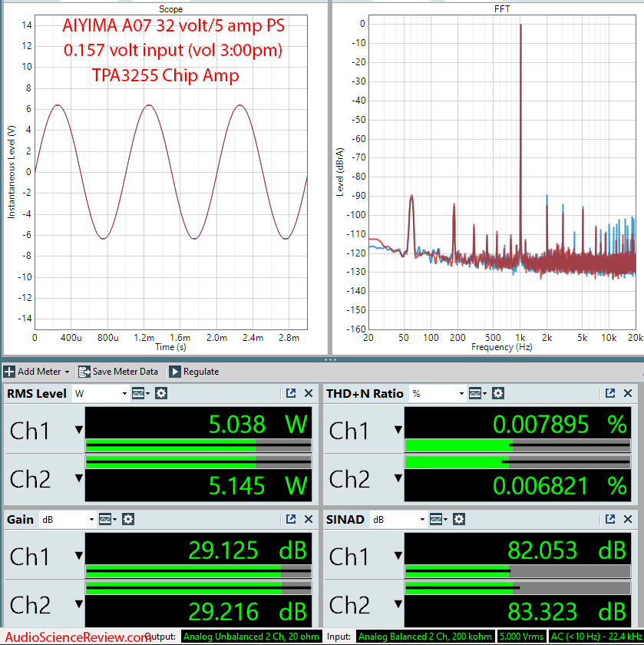Screen dimensions: 644x645
Task: Click the FFT graph title
Action: pyautogui.click(x=502, y=9)
